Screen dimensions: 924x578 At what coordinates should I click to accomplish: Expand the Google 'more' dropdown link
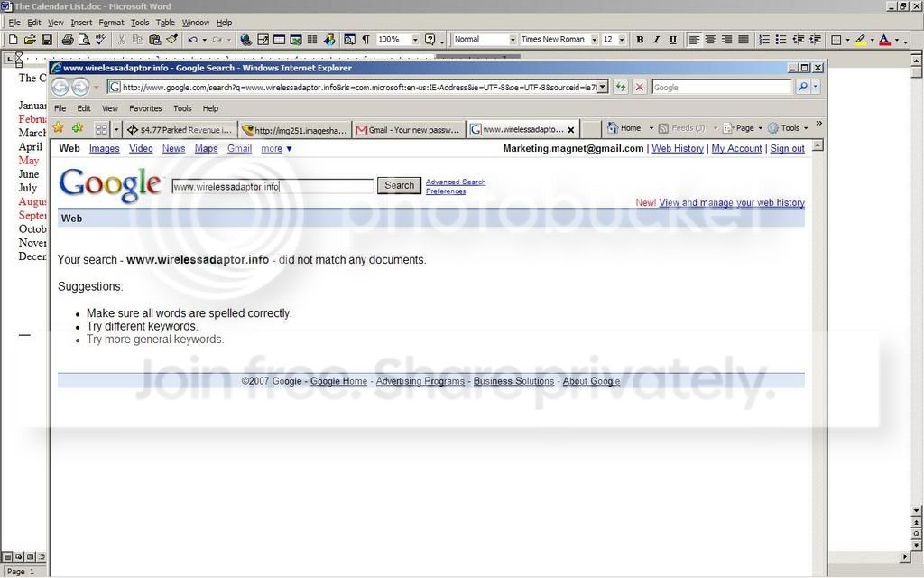coord(276,149)
